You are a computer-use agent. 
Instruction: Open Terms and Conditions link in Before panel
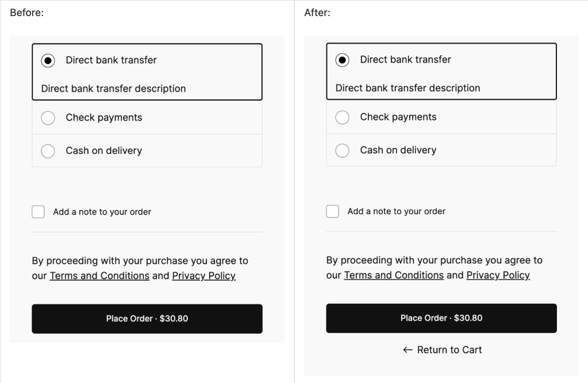99,276
